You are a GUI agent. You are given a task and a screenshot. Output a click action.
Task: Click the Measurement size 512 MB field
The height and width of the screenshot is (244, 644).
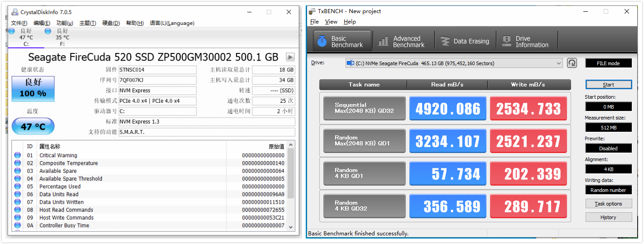608,128
